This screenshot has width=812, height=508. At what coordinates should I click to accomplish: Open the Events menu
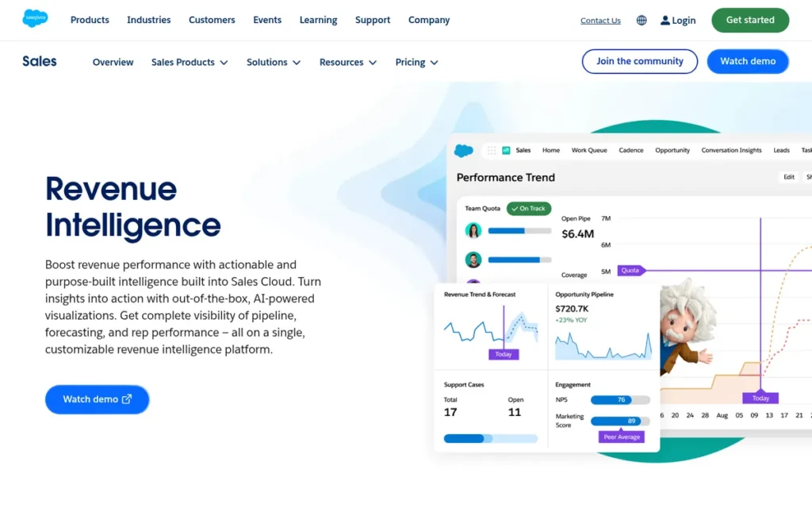pyautogui.click(x=267, y=20)
